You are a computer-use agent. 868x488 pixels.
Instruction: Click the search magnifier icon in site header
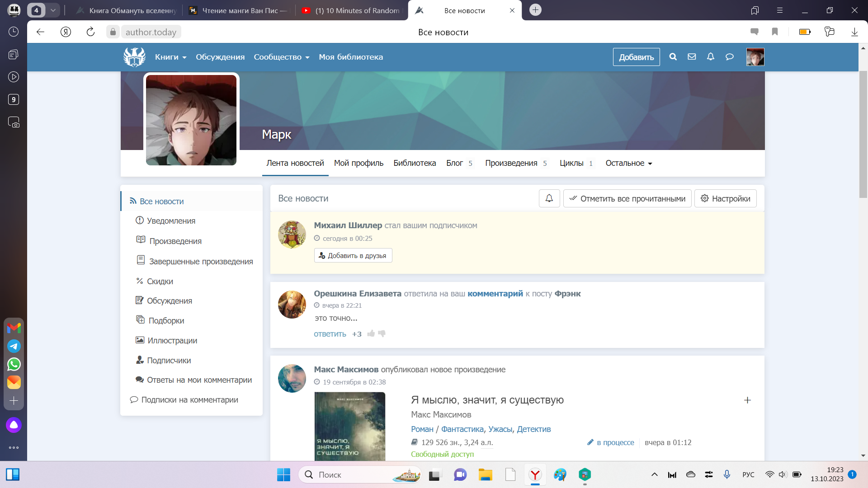pos(673,57)
